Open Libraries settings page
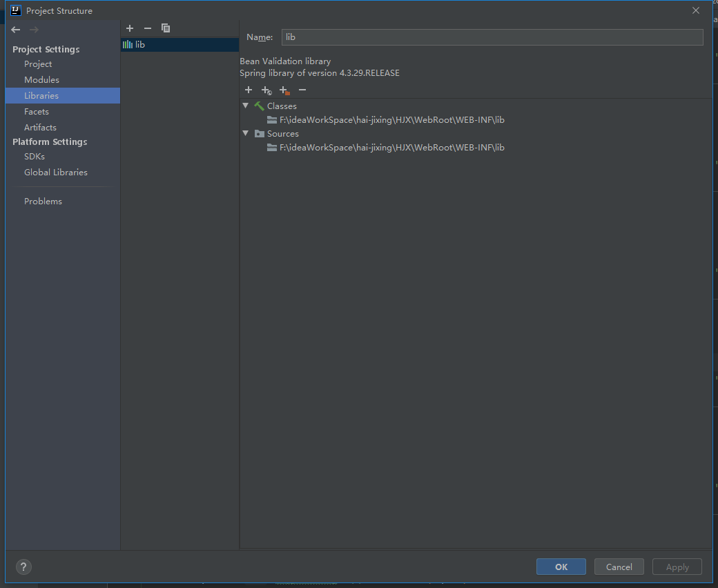The height and width of the screenshot is (588, 718). pos(62,96)
